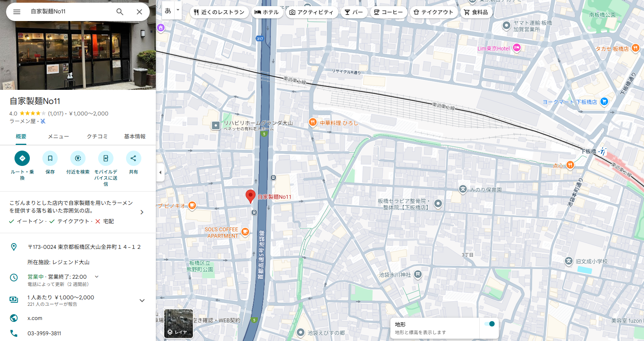Screen dimensions: 644x341
Task: Collapse the side panel arrow
Action: pos(160,172)
